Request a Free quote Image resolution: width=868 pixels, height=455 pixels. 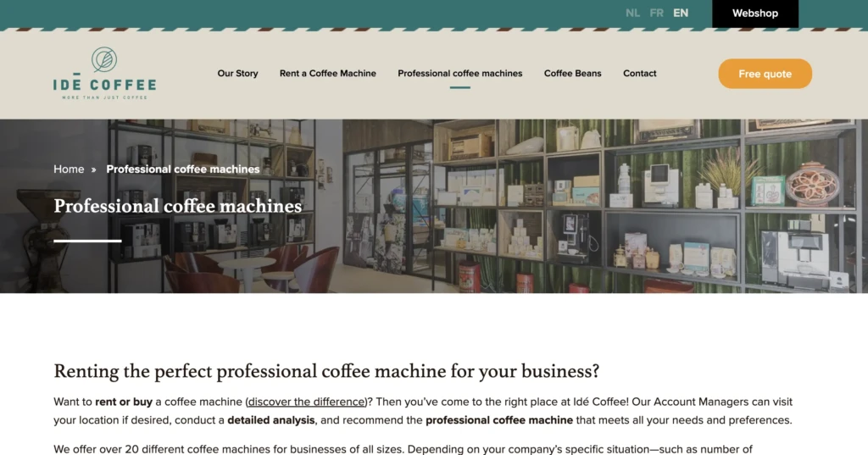point(765,74)
